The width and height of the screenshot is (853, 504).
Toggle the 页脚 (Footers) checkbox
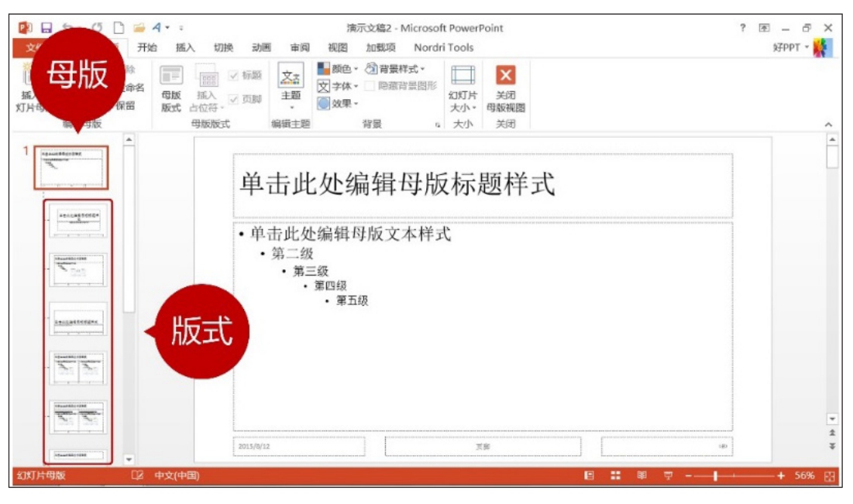tap(245, 99)
